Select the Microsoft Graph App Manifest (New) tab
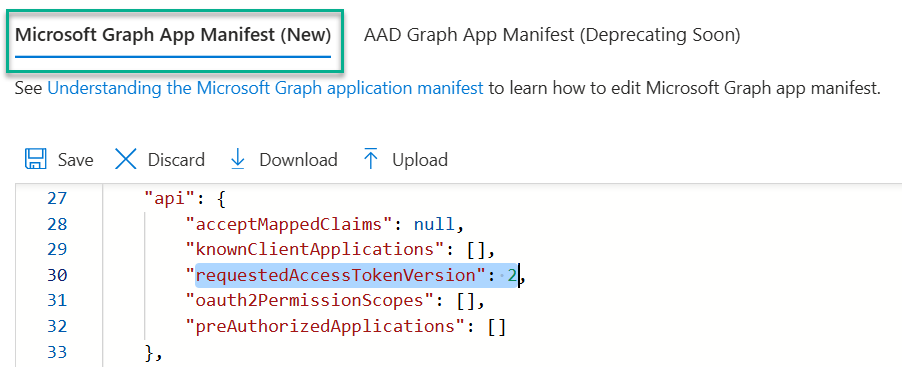This screenshot has width=902, height=367. click(x=173, y=35)
